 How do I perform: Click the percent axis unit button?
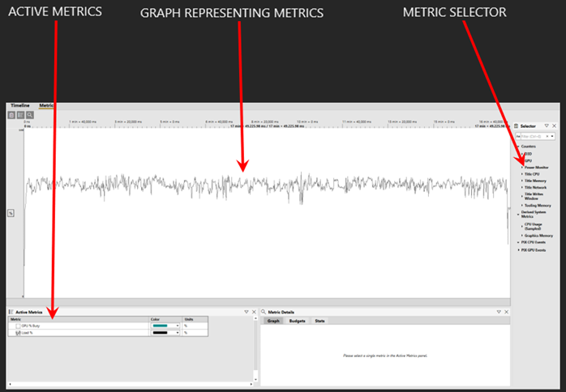pyautogui.click(x=11, y=214)
